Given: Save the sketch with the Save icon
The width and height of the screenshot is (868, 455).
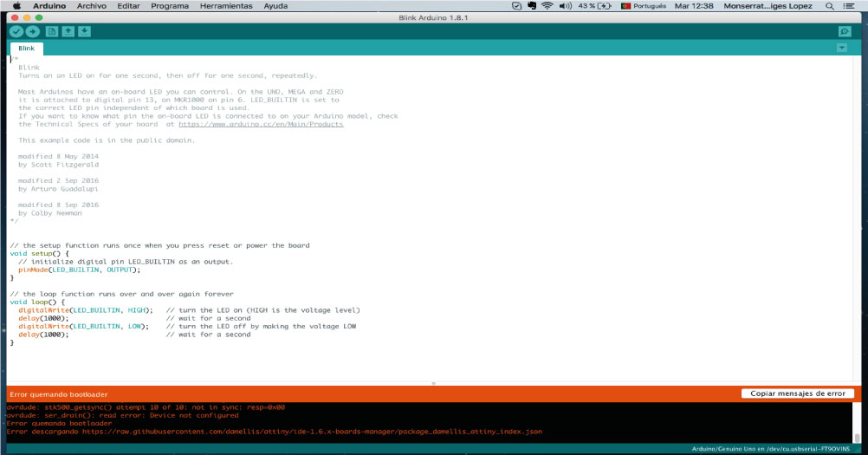Looking at the screenshot, I should (84, 31).
